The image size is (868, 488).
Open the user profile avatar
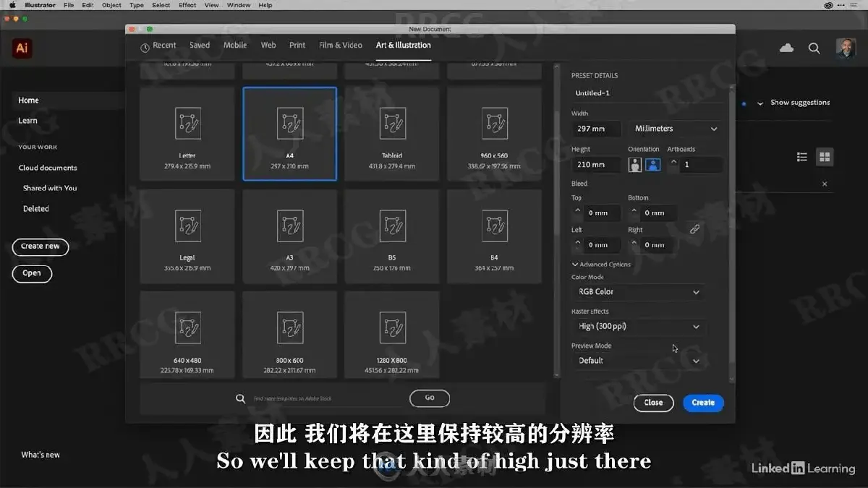pos(846,48)
